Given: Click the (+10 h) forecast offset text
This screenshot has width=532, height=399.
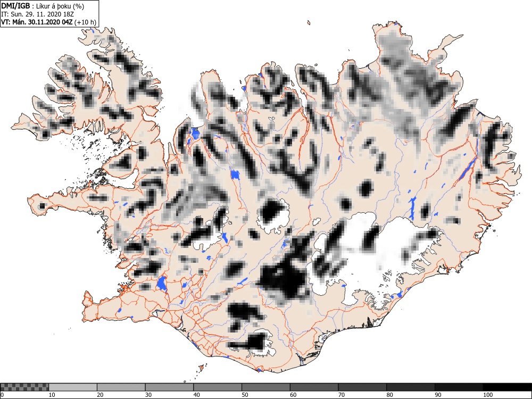Looking at the screenshot, I should [x=85, y=23].
